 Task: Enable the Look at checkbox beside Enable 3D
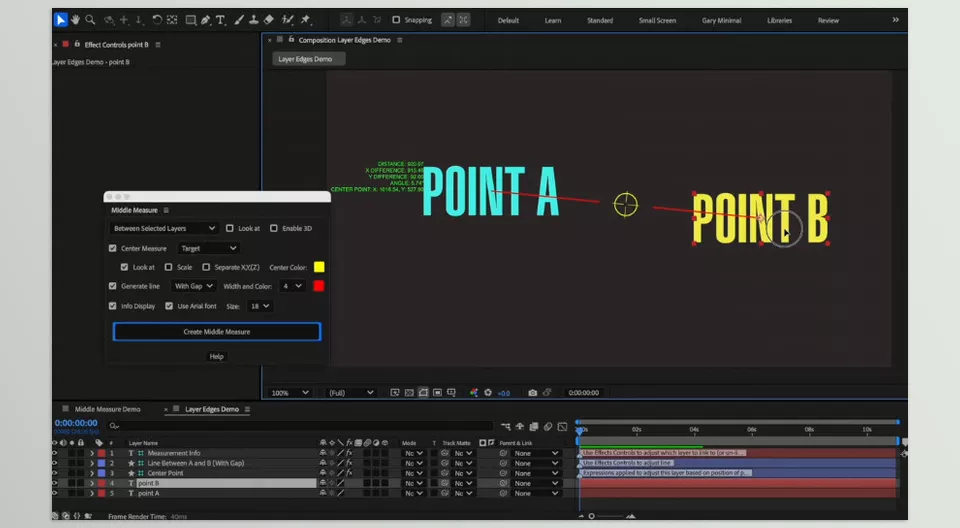coord(230,228)
